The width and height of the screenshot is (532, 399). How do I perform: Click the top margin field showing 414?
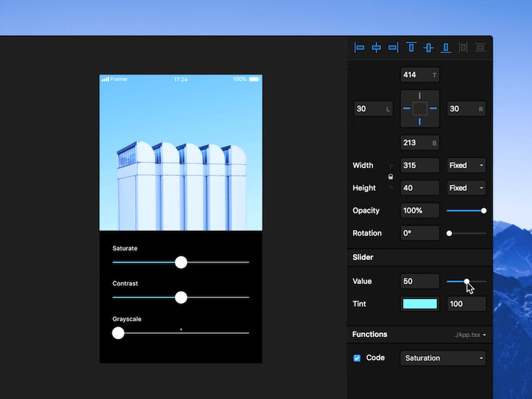point(420,74)
